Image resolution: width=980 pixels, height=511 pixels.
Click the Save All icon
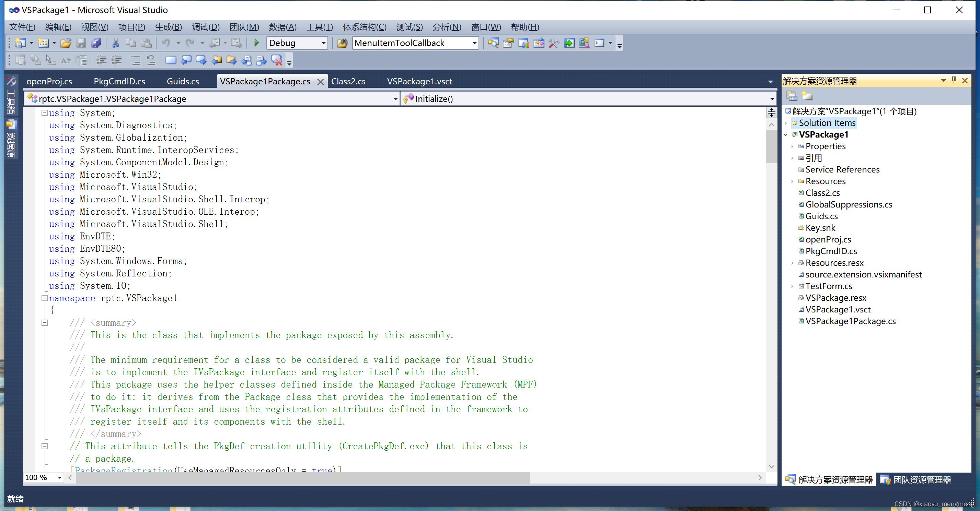96,43
